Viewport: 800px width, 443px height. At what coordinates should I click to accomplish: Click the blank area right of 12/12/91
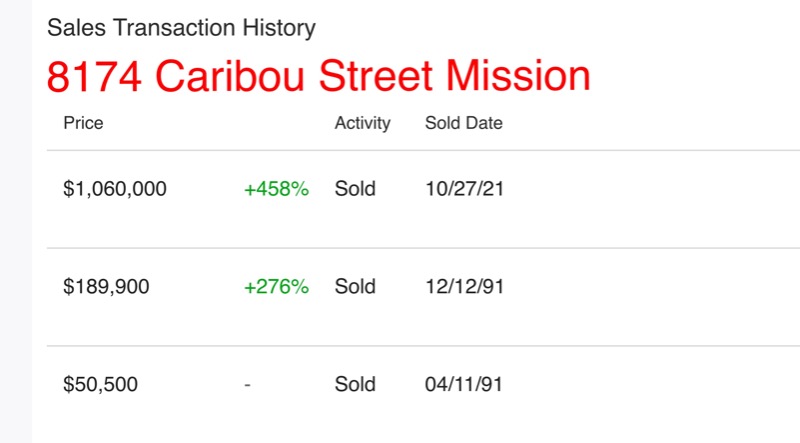[650, 287]
